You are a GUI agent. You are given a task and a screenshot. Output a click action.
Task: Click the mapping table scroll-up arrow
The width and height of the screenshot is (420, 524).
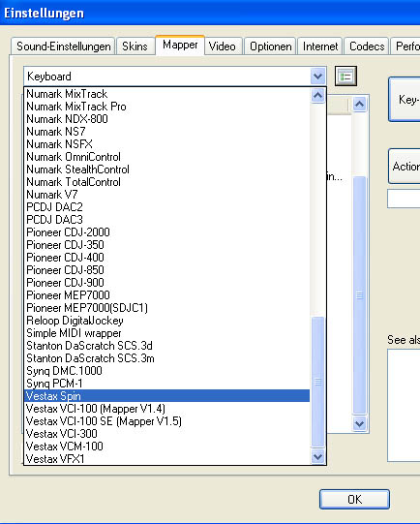click(360, 105)
